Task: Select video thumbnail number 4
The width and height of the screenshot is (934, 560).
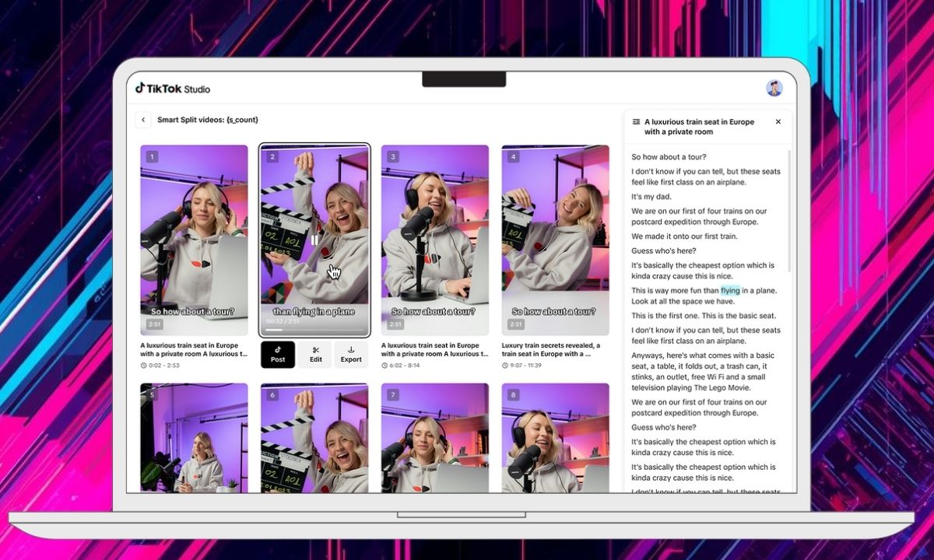Action: coord(555,240)
